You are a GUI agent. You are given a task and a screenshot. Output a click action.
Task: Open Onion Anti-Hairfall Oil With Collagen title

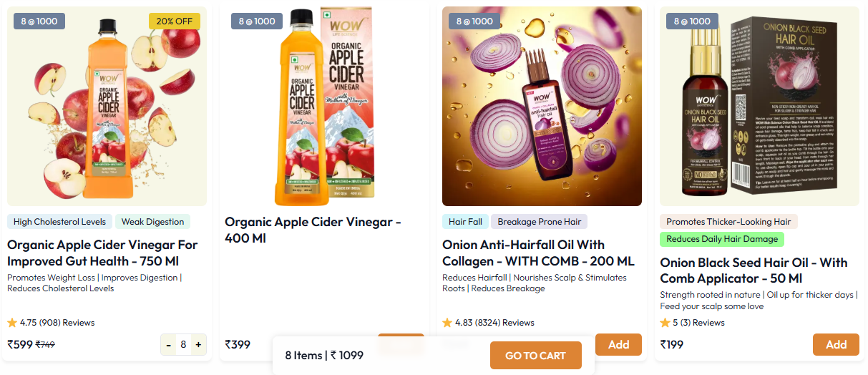click(538, 253)
